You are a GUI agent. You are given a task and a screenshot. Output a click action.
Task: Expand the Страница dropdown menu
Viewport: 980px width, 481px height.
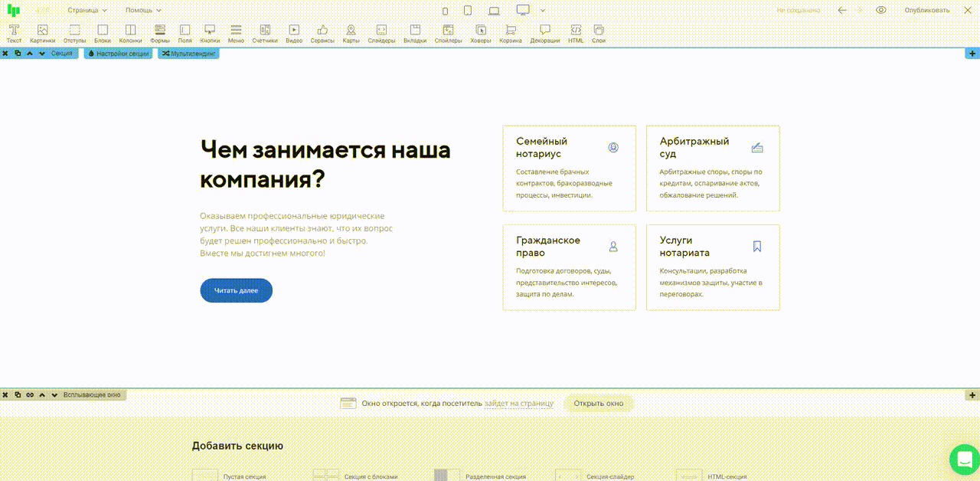point(87,11)
